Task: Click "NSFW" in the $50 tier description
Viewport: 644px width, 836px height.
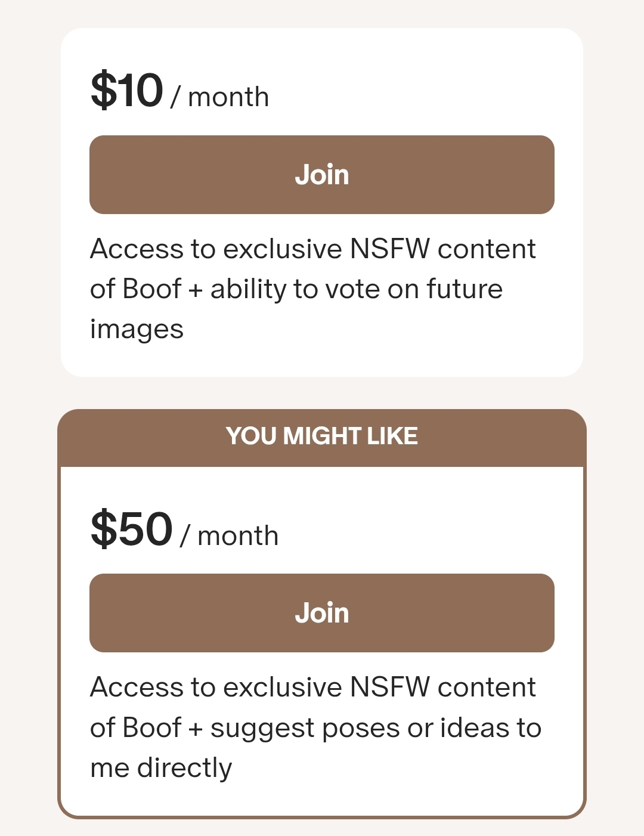Action: (x=390, y=687)
